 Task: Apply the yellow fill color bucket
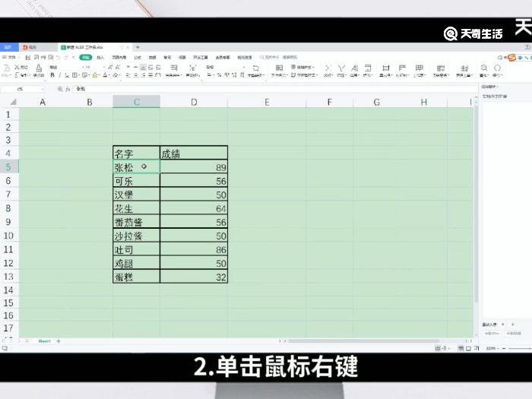coord(95,75)
